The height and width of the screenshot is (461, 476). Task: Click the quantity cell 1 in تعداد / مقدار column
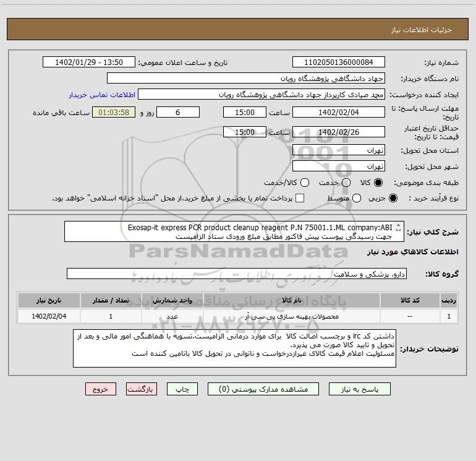pos(111,316)
